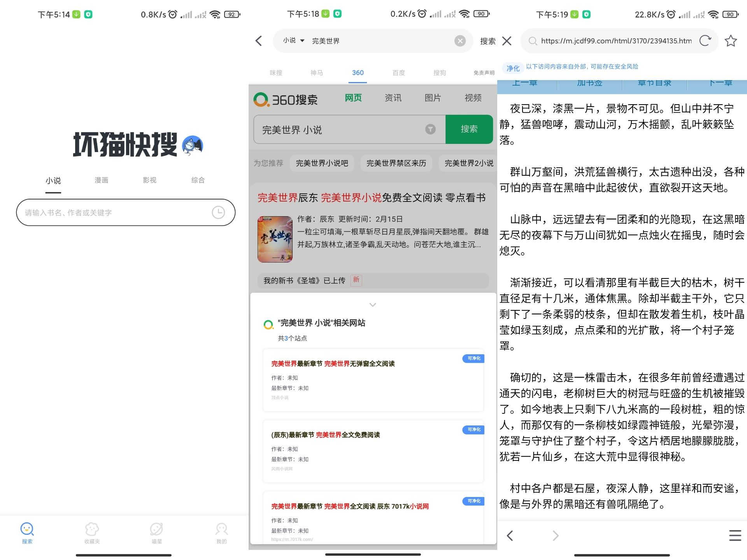Close the search page with X
747x560 pixels.
coord(507,41)
